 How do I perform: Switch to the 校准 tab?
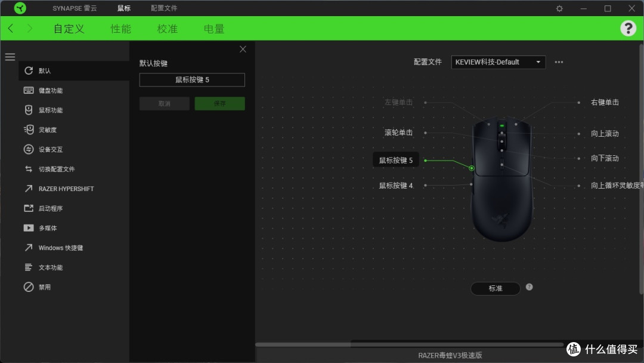click(167, 29)
